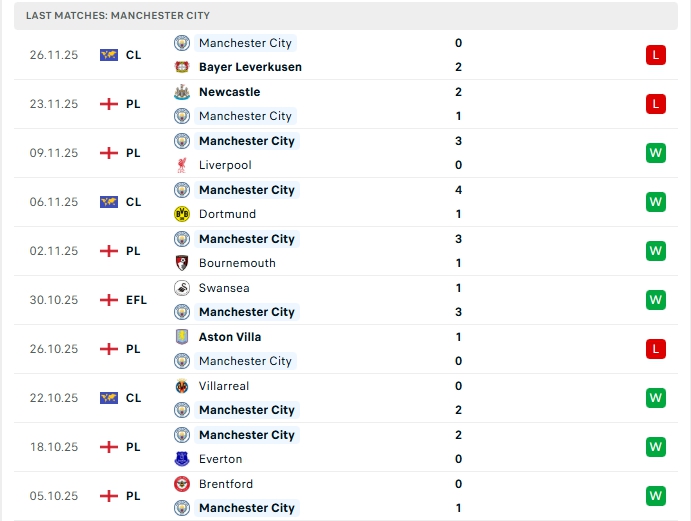Click the Swansea club crest icon
Screen dimensions: 691x521
tap(182, 288)
